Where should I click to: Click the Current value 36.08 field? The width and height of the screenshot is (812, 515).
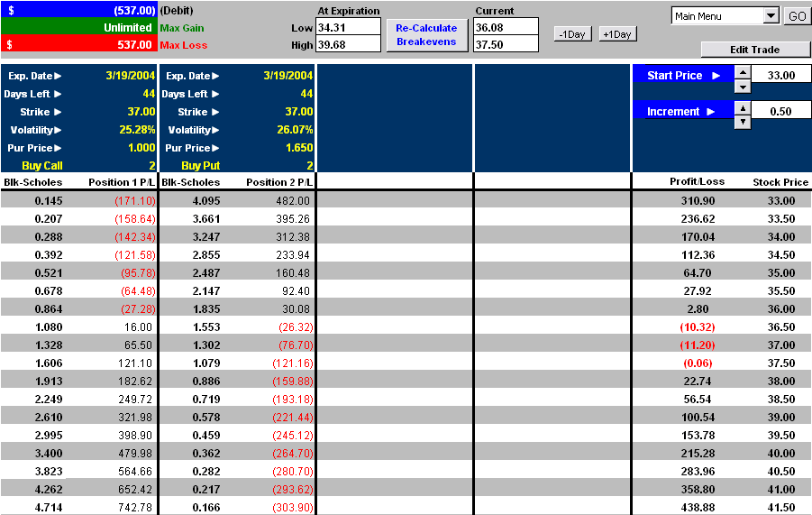pyautogui.click(x=506, y=27)
